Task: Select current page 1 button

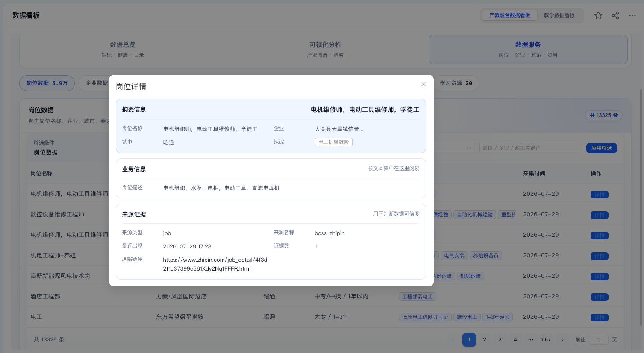Action: click(469, 340)
